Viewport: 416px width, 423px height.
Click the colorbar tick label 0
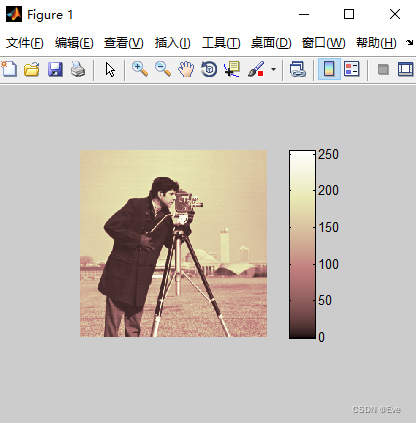(321, 337)
